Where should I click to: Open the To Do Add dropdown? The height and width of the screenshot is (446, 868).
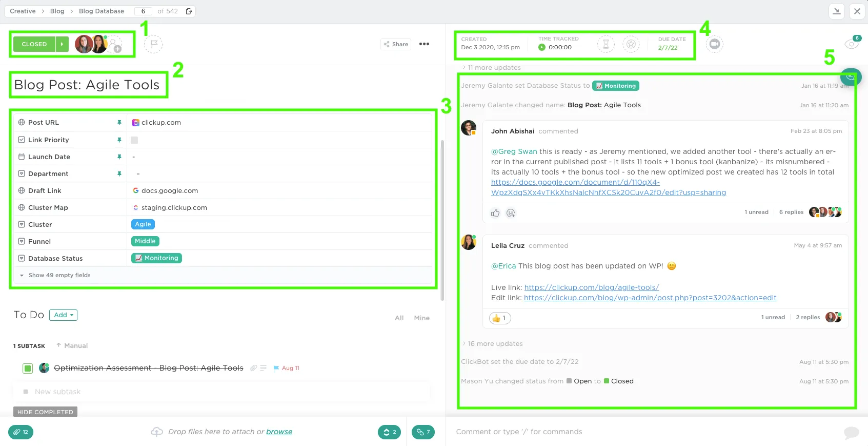click(64, 315)
